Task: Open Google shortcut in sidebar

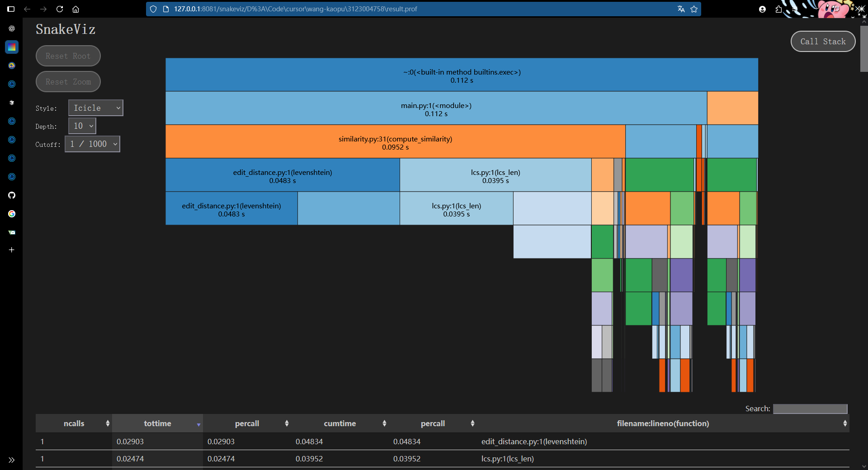Action: (x=12, y=214)
